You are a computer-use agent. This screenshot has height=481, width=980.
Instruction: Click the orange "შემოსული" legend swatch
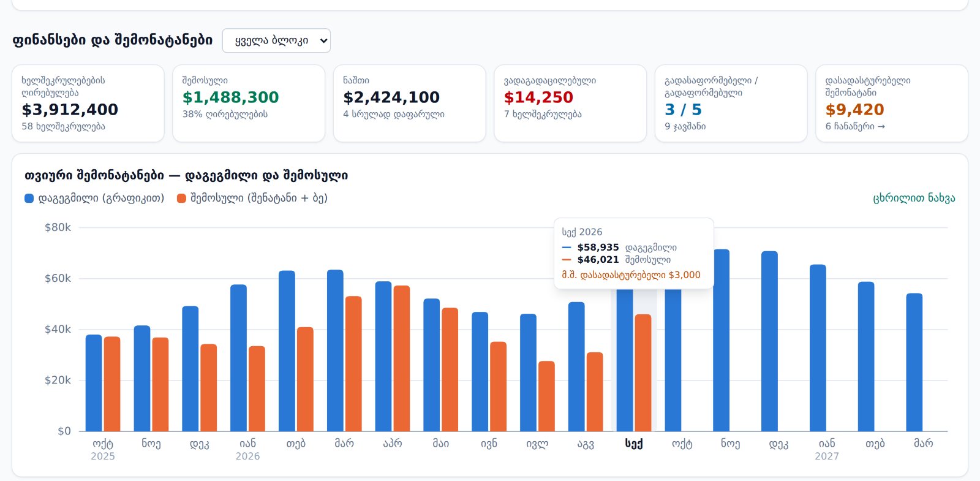click(181, 198)
